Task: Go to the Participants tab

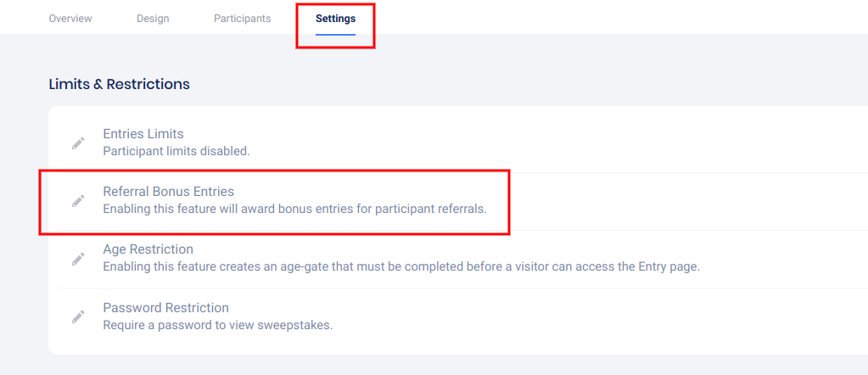Action: 242,19
